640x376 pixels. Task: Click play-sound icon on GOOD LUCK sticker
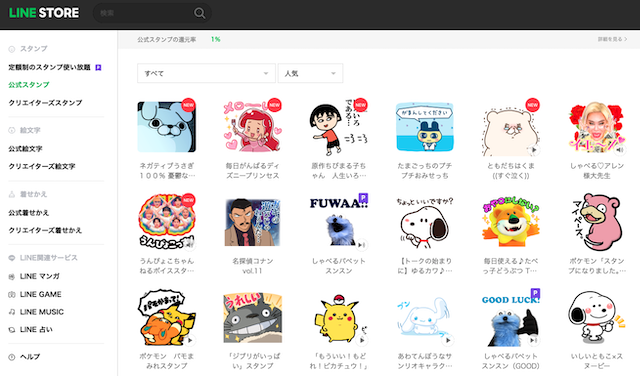[x=534, y=340]
